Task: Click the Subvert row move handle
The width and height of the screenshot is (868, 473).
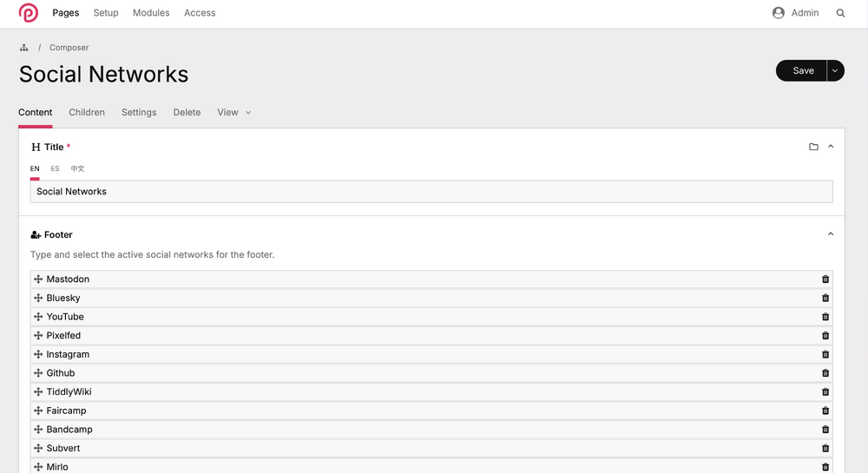Action: tap(38, 449)
